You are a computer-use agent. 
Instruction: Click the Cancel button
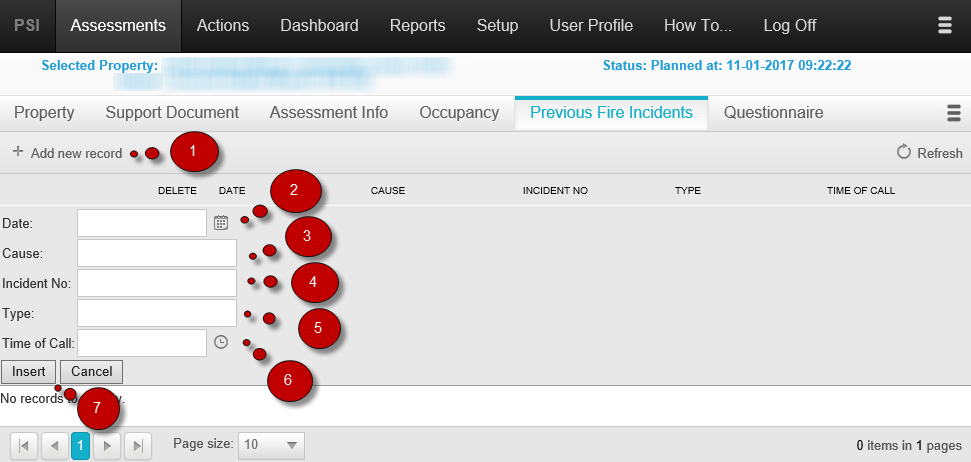[x=92, y=372]
